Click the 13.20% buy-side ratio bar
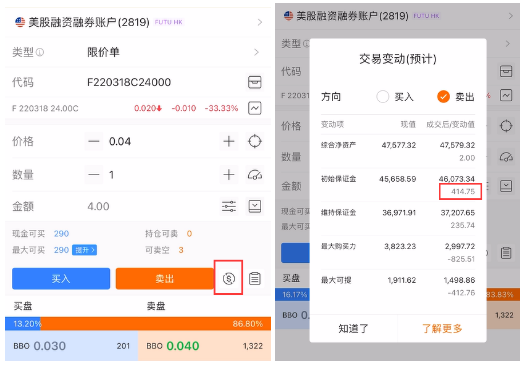Image resolution: width=525 pixels, height=367 pixels. point(22,323)
